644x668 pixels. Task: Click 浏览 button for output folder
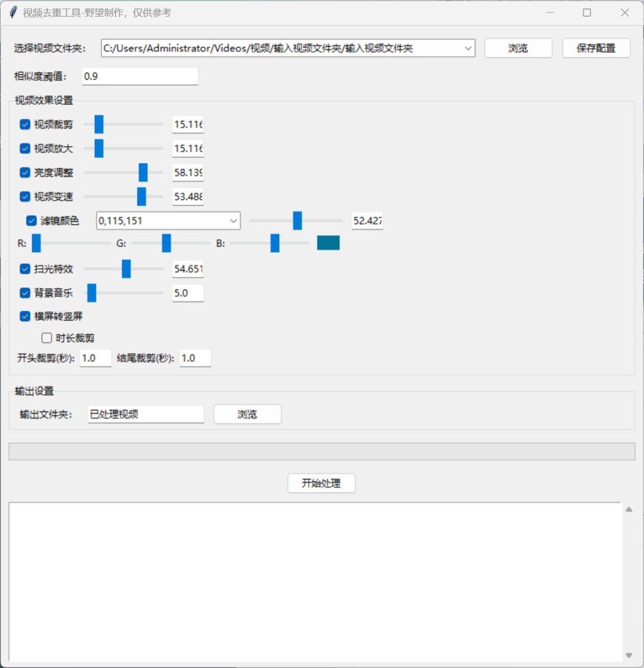247,414
